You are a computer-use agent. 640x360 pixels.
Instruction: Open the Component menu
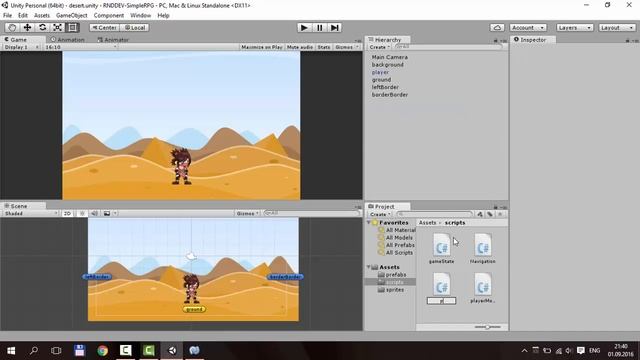(109, 16)
